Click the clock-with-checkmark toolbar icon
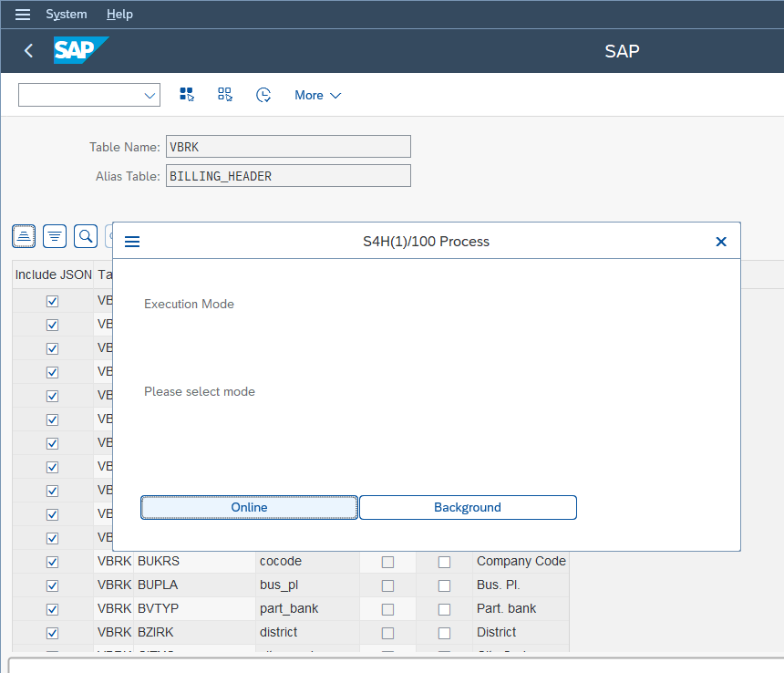Viewport: 784px width, 673px height. pyautogui.click(x=263, y=95)
